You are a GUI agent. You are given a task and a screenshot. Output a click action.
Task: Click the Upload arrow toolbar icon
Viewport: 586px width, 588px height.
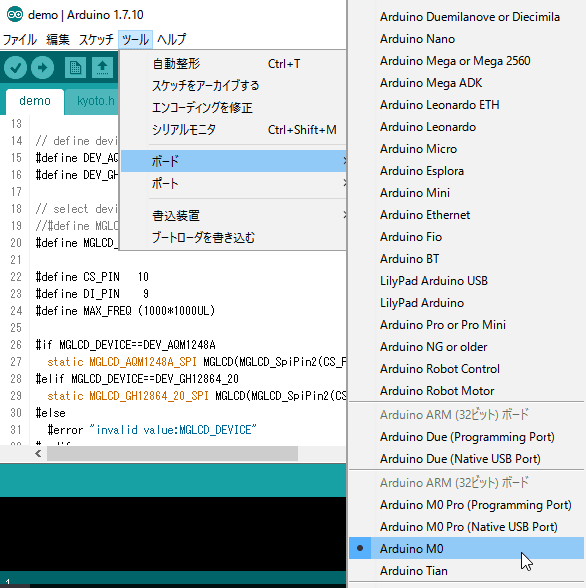pos(42,68)
